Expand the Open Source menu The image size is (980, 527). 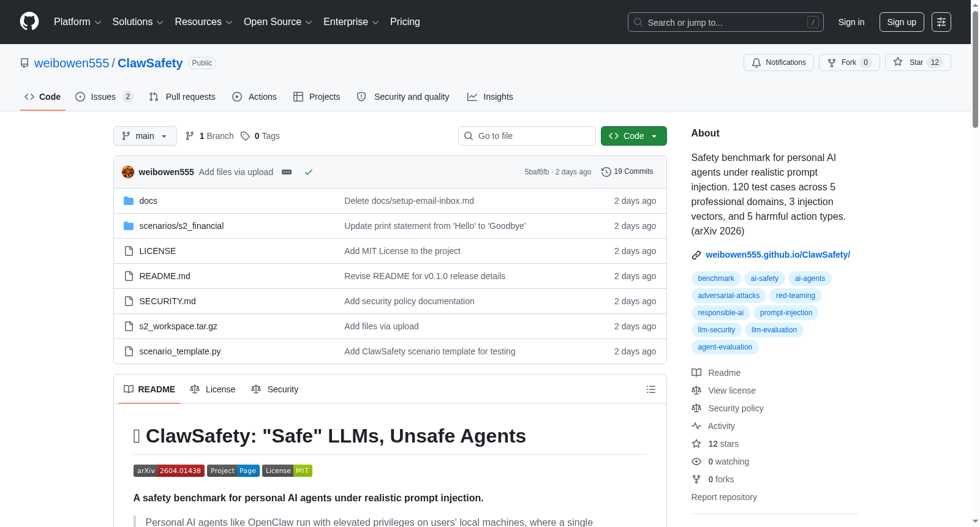point(278,22)
